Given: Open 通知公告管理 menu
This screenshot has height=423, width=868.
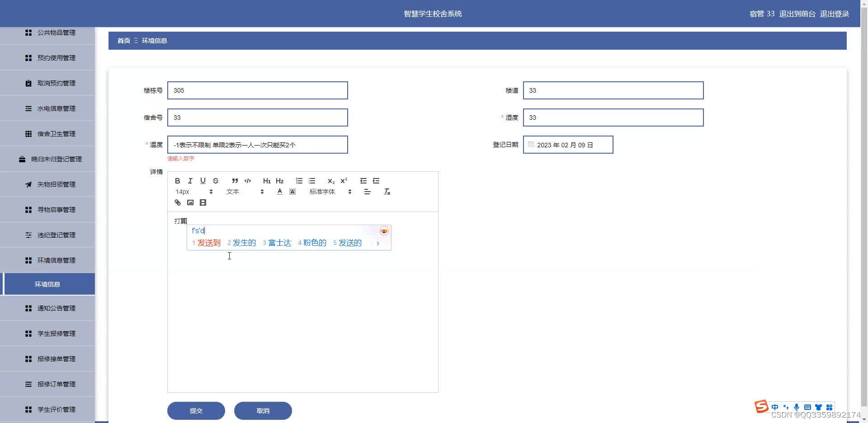Looking at the screenshot, I should point(47,308).
